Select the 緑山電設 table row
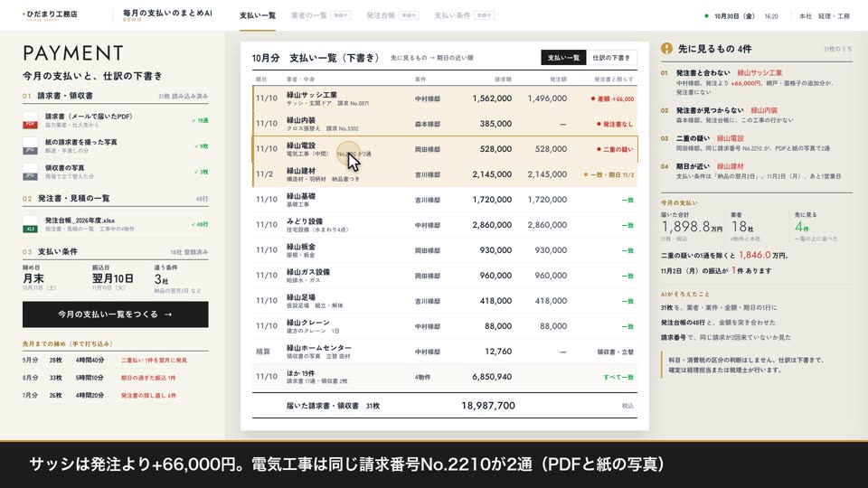Viewport: 868px width, 488px height. click(445, 149)
